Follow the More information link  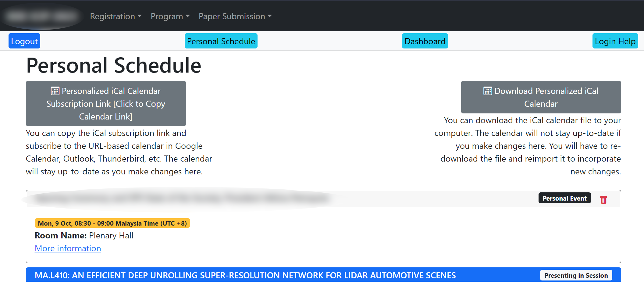click(68, 248)
